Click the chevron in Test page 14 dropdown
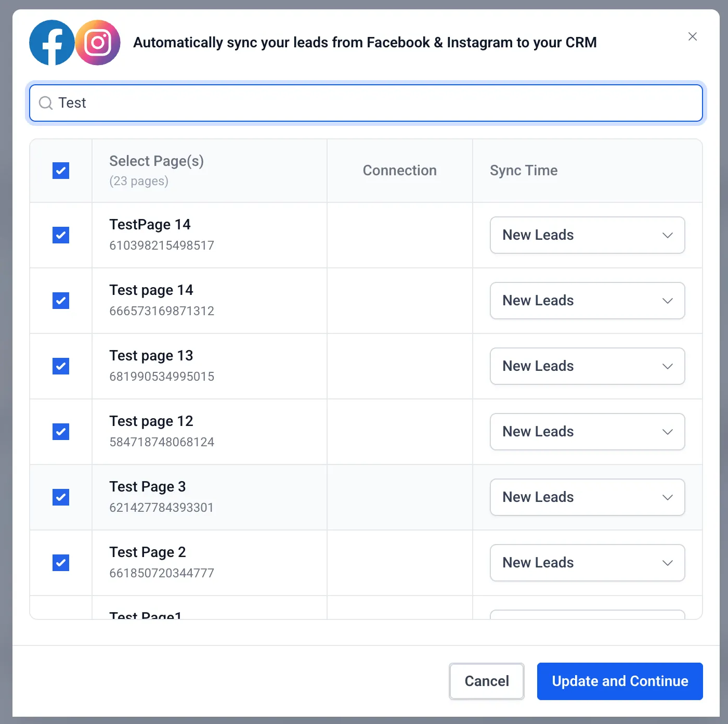Image resolution: width=728 pixels, height=724 pixels. (668, 301)
